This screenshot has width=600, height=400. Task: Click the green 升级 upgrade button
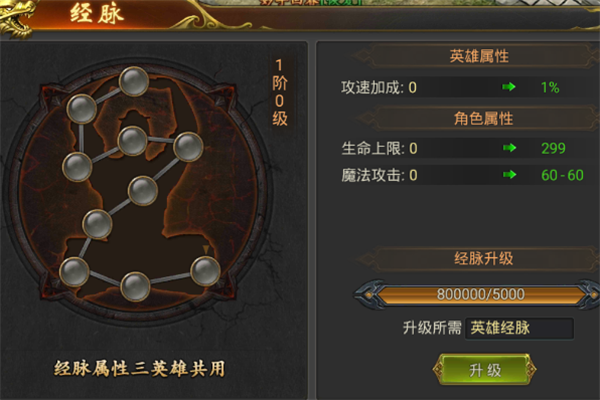484,370
